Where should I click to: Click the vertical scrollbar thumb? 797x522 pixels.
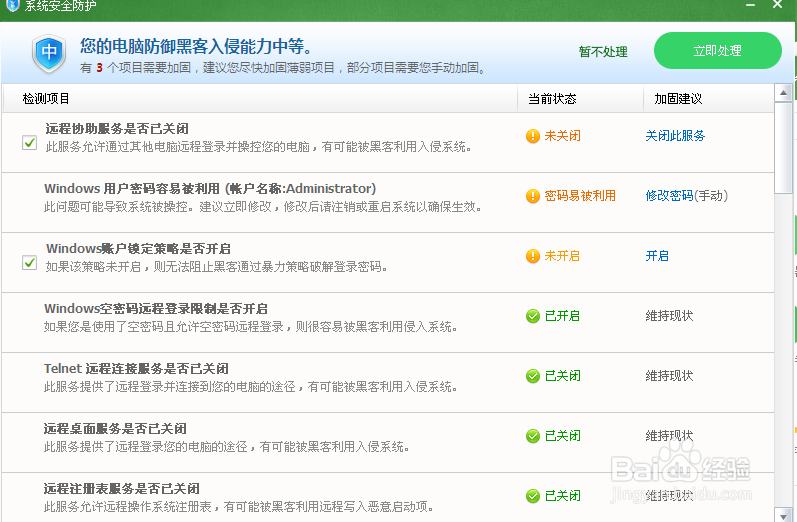tap(783, 148)
